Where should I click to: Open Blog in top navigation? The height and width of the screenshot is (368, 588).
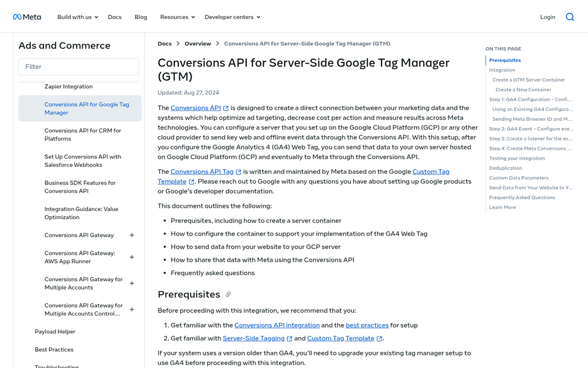pos(140,17)
